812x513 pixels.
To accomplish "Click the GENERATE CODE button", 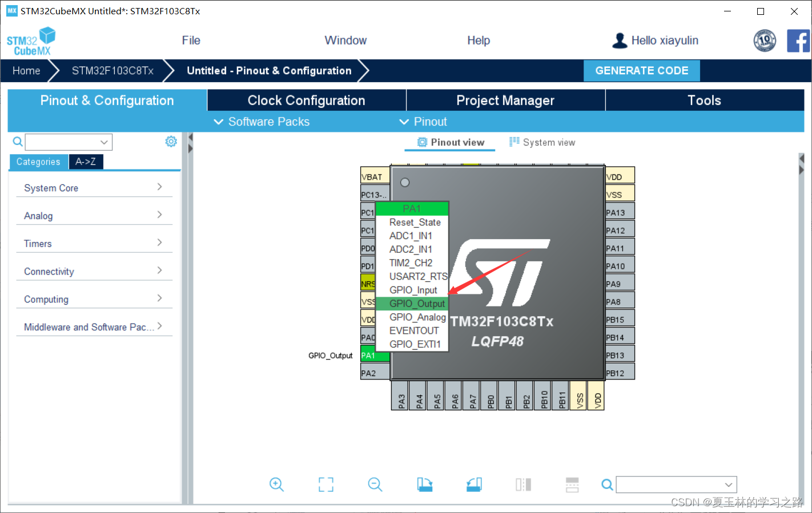I will (642, 71).
